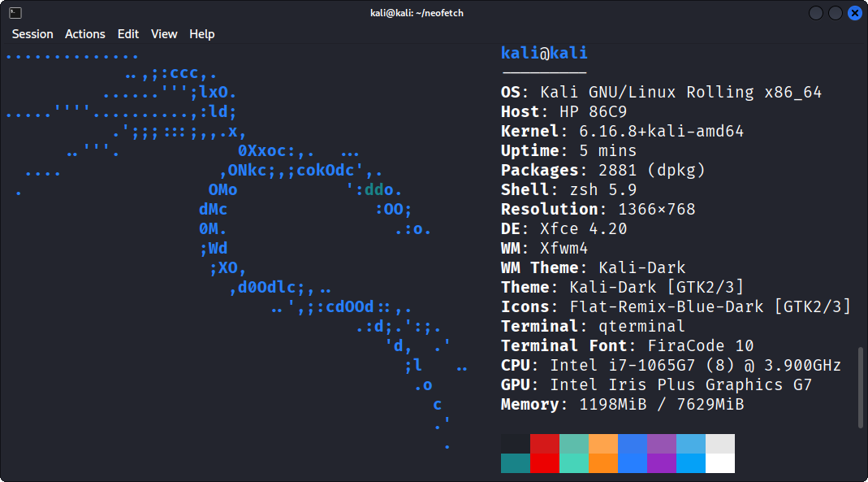
Task: Open the Session menu
Action: (32, 34)
